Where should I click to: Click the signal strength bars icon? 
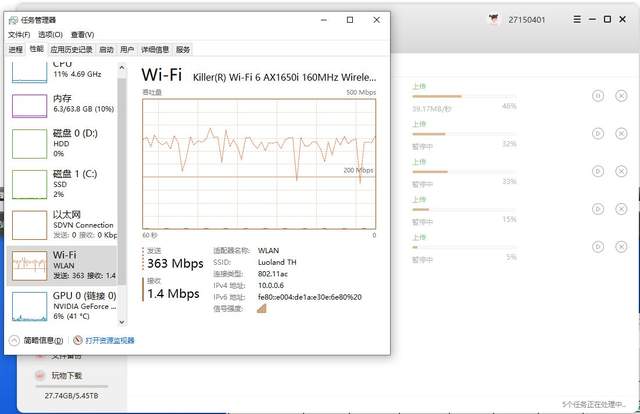click(262, 308)
